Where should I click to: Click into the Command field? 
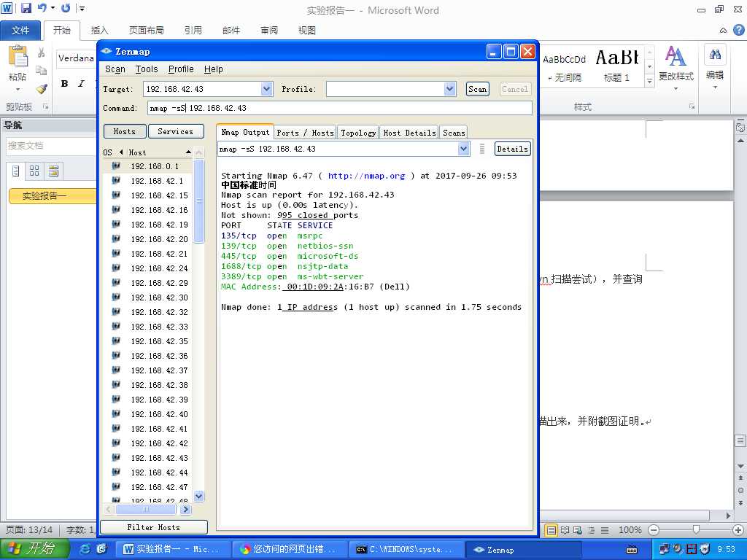340,108
